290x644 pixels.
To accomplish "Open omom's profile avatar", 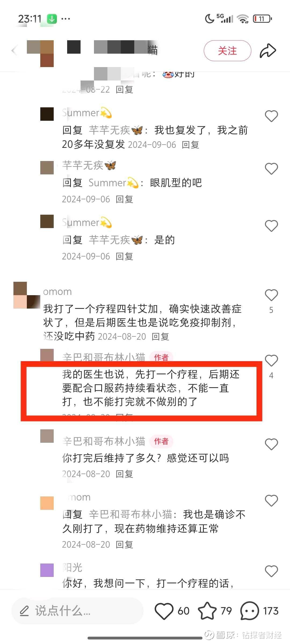I will pos(27,295).
